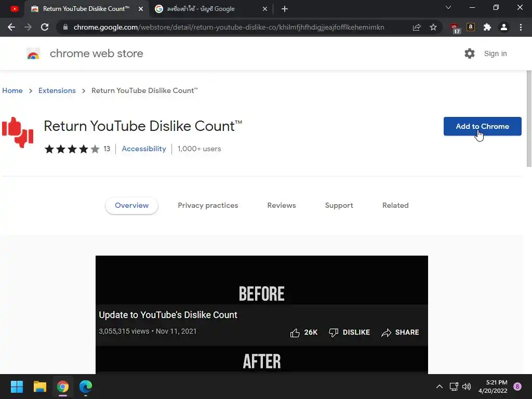Click the Sign in link

pyautogui.click(x=495, y=54)
